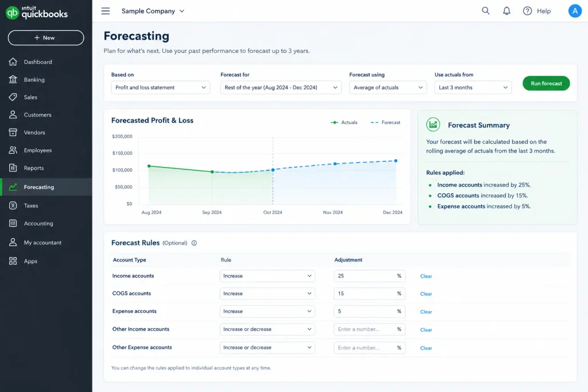Click the + New button
Screen dimensions: 588x392
coord(46,38)
